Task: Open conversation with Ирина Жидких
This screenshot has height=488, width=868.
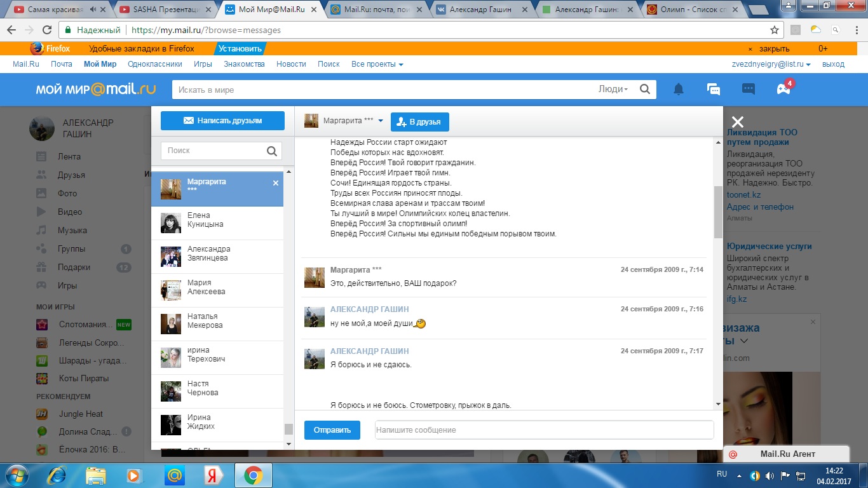Action: (217, 425)
